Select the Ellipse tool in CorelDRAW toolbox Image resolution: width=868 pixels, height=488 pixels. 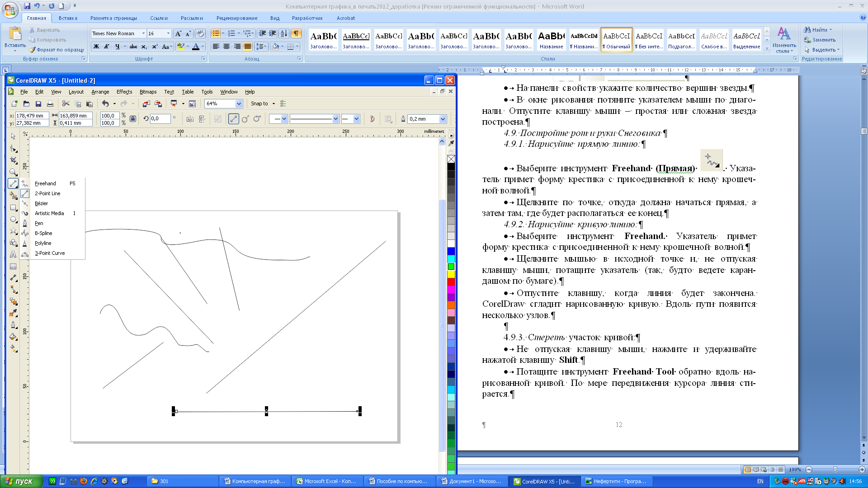pos(13,219)
